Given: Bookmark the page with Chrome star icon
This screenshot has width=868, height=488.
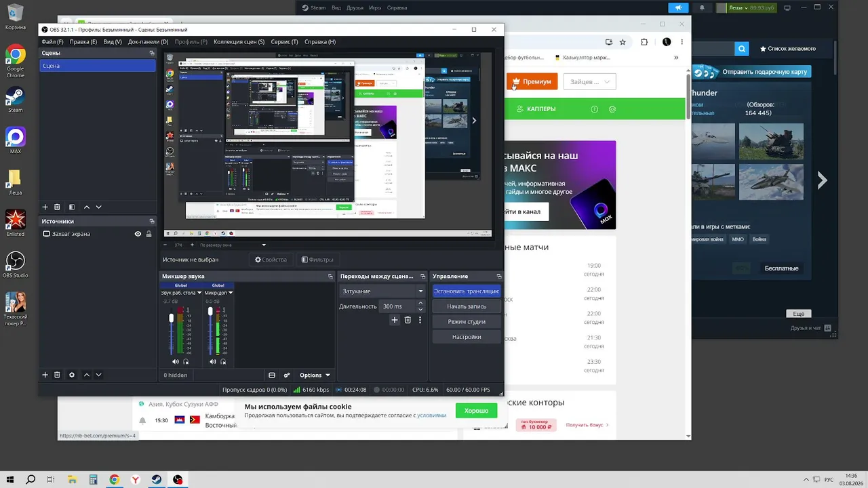Looking at the screenshot, I should click(623, 42).
